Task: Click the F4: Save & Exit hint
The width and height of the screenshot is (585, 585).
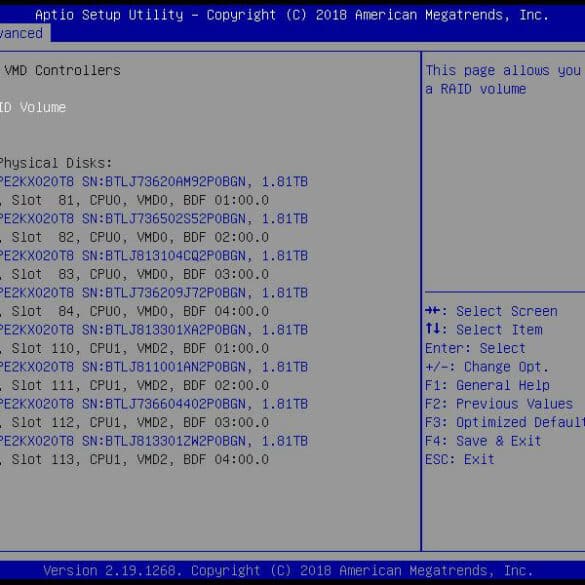Action: tap(483, 441)
